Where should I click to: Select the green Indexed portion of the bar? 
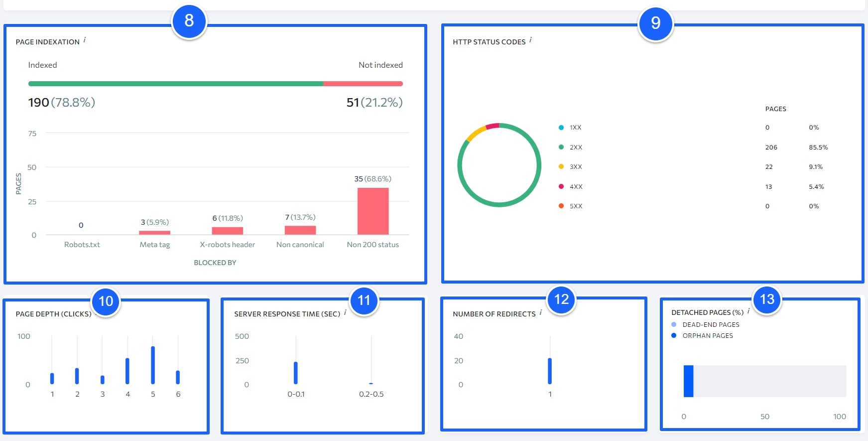[x=176, y=84]
